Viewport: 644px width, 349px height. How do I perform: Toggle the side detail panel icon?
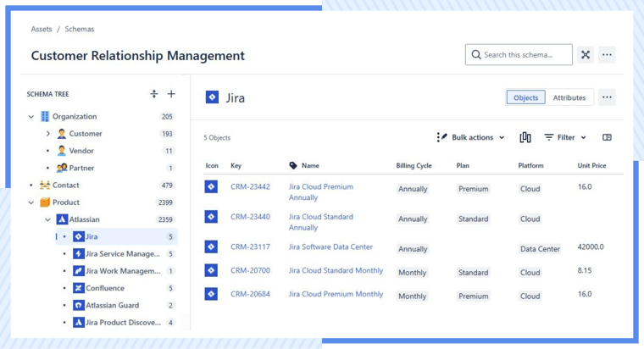[607, 137]
